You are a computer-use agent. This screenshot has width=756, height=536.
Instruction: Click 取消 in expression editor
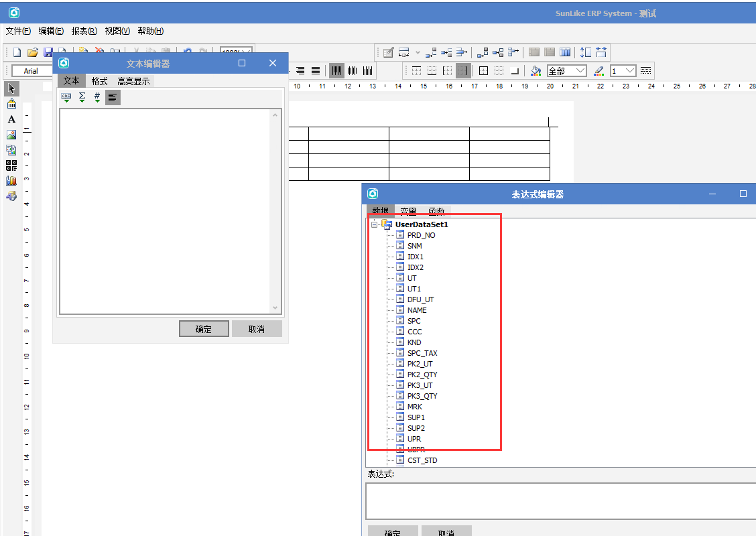pos(446,532)
